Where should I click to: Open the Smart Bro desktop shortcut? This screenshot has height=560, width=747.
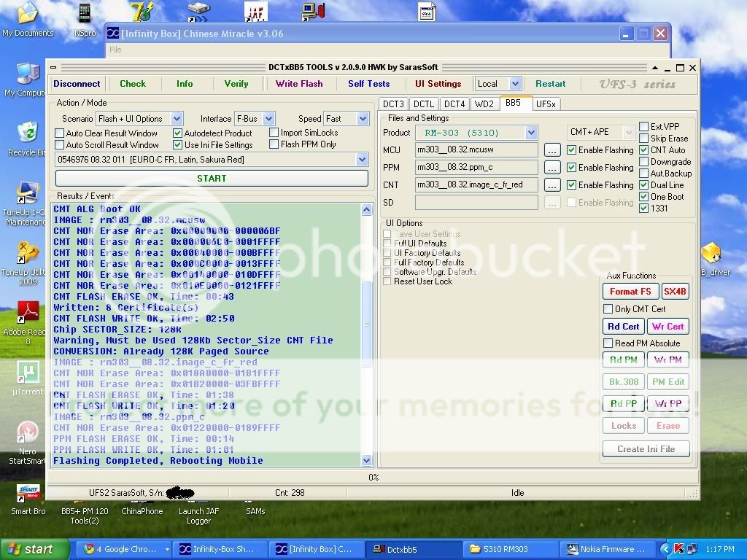tap(28, 500)
